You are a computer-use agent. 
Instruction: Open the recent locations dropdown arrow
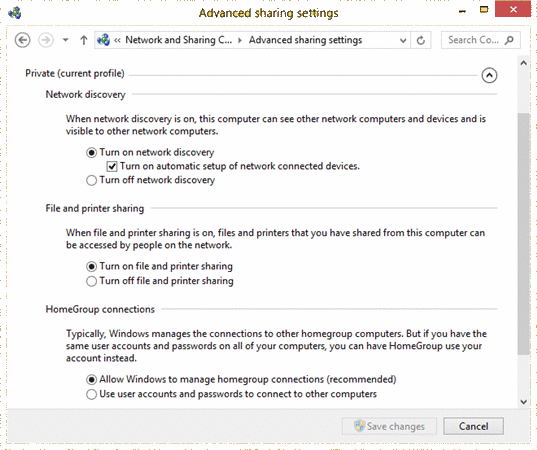[x=65, y=40]
